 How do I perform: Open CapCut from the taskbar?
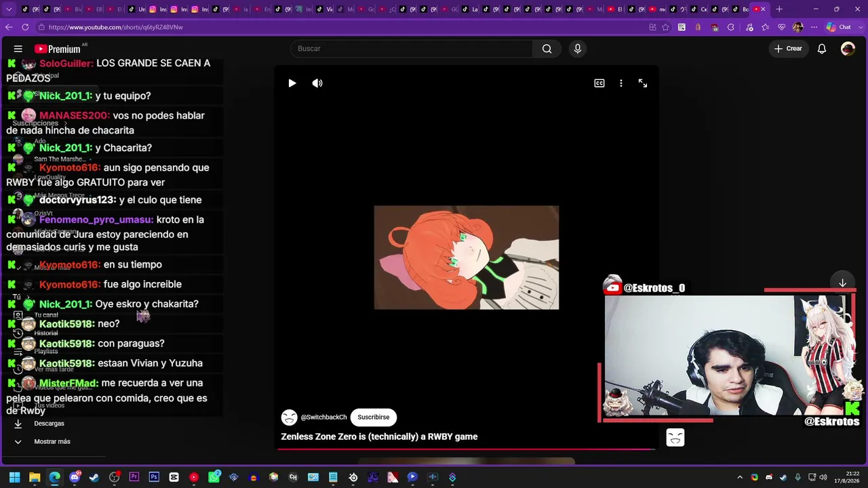(174, 477)
